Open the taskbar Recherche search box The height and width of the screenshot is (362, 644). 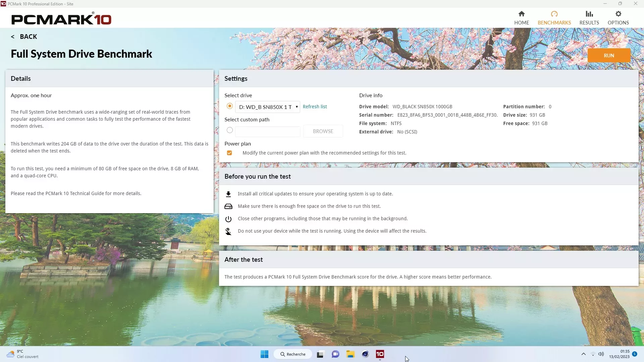[293, 354]
